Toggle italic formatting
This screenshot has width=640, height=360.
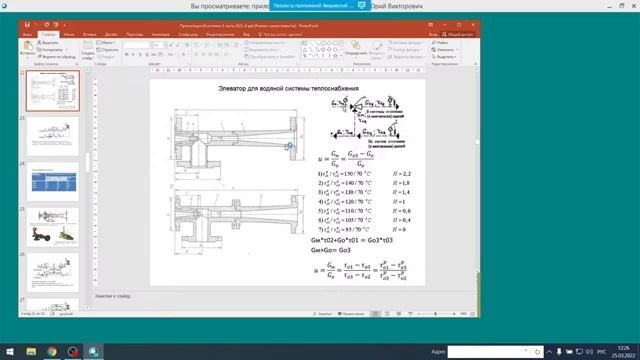coord(133,54)
